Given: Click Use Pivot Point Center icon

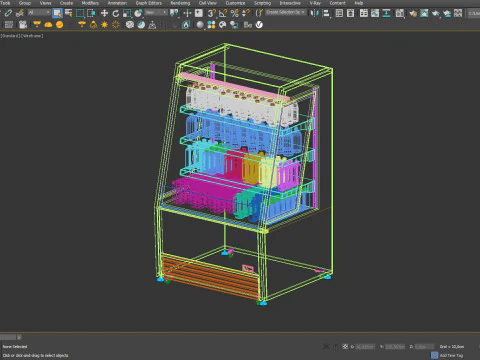Looking at the screenshot, I should coord(174,13).
